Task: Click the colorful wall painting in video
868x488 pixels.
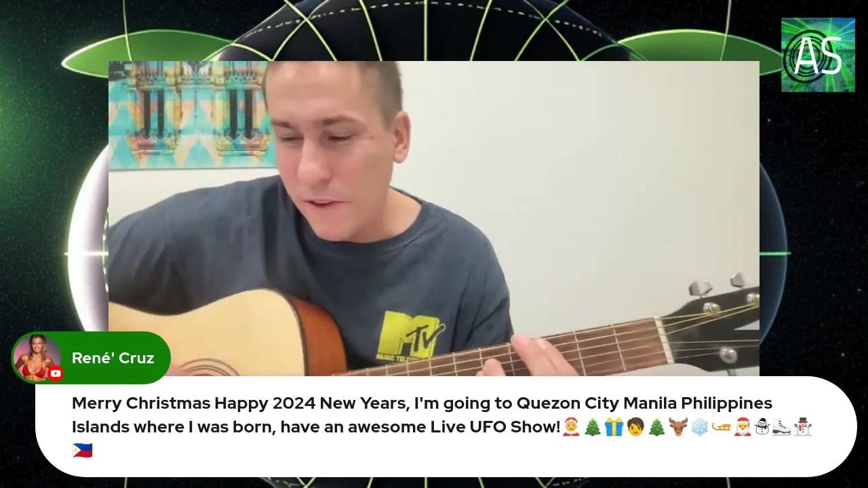Action: click(191, 115)
